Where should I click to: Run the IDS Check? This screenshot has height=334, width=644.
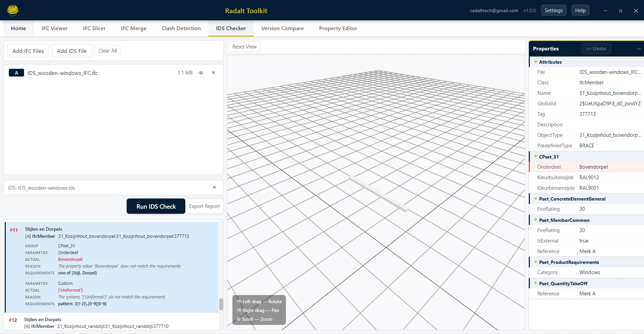coord(155,206)
